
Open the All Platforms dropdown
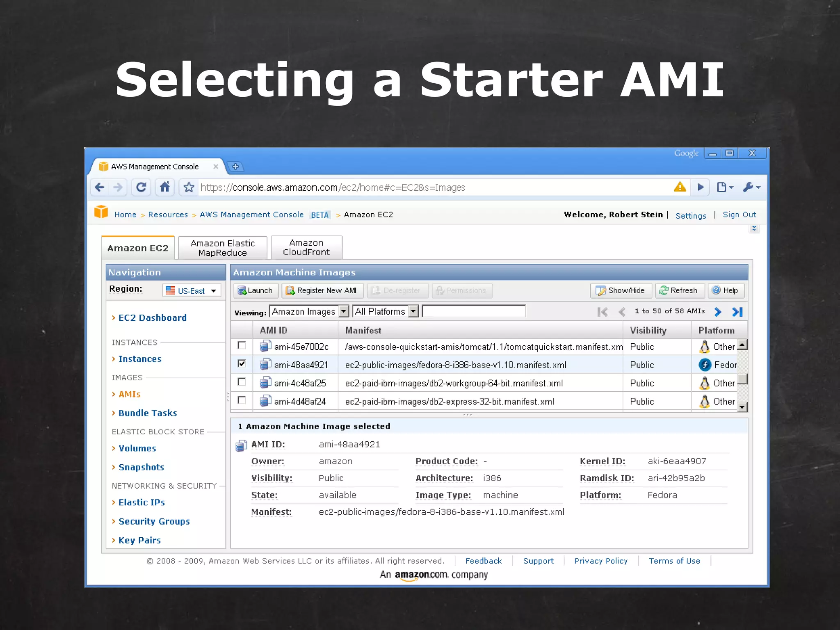click(x=386, y=311)
